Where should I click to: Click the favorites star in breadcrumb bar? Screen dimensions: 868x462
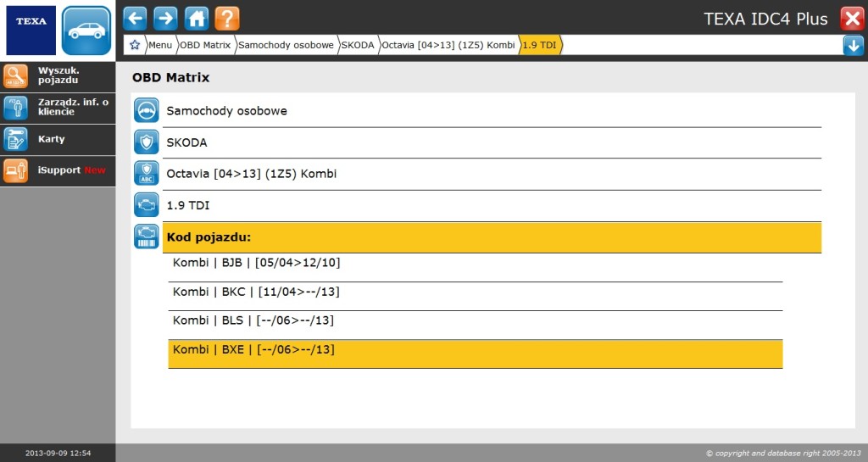click(x=135, y=45)
